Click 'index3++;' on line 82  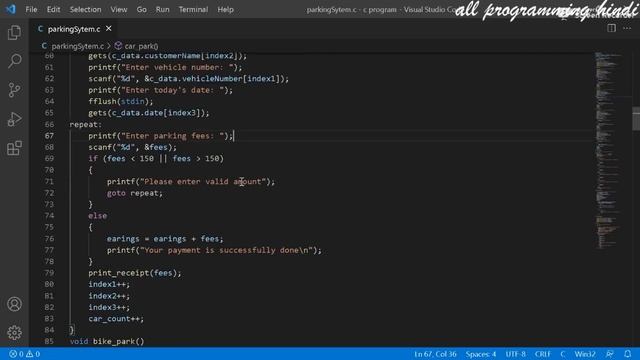pos(109,307)
